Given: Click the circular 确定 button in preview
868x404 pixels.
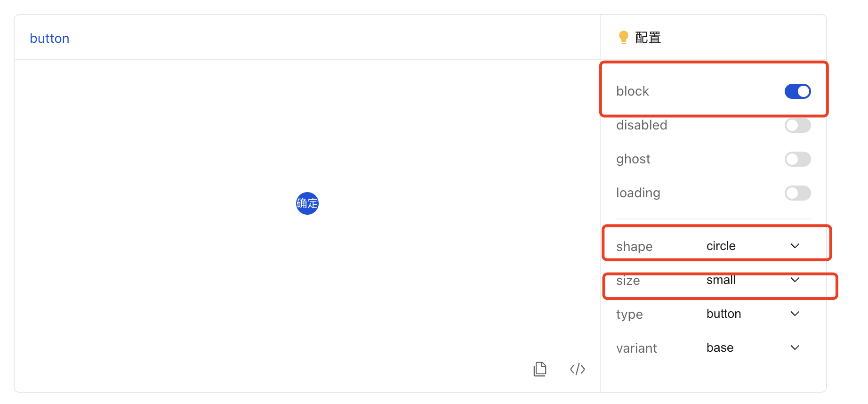Looking at the screenshot, I should tap(307, 203).
